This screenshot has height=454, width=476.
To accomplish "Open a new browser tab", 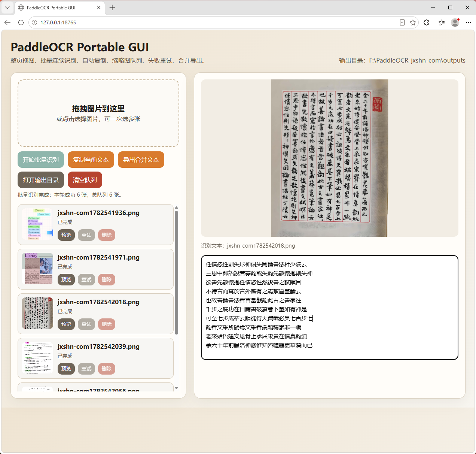I will [x=112, y=7].
